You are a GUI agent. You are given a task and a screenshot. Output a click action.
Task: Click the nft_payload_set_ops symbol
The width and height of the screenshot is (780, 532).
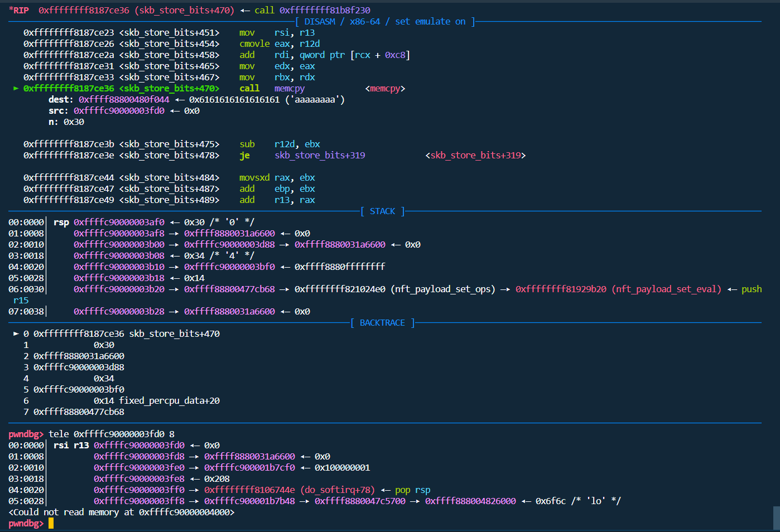point(443,289)
